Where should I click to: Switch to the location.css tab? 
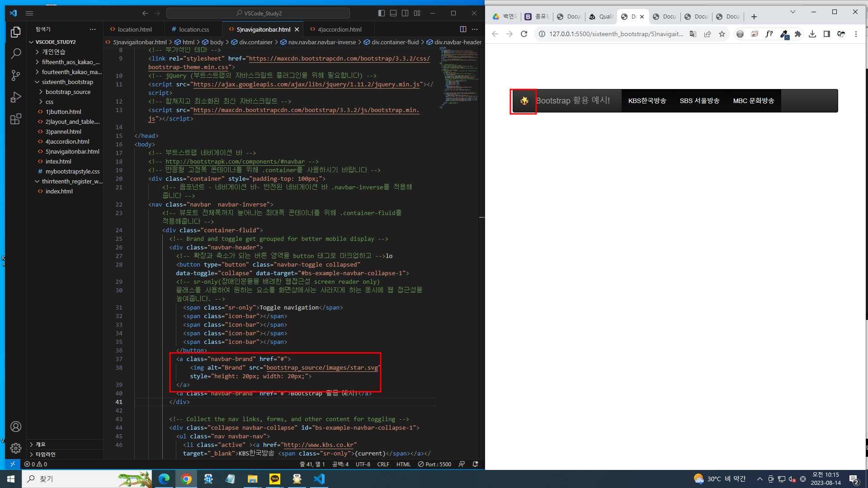point(193,29)
